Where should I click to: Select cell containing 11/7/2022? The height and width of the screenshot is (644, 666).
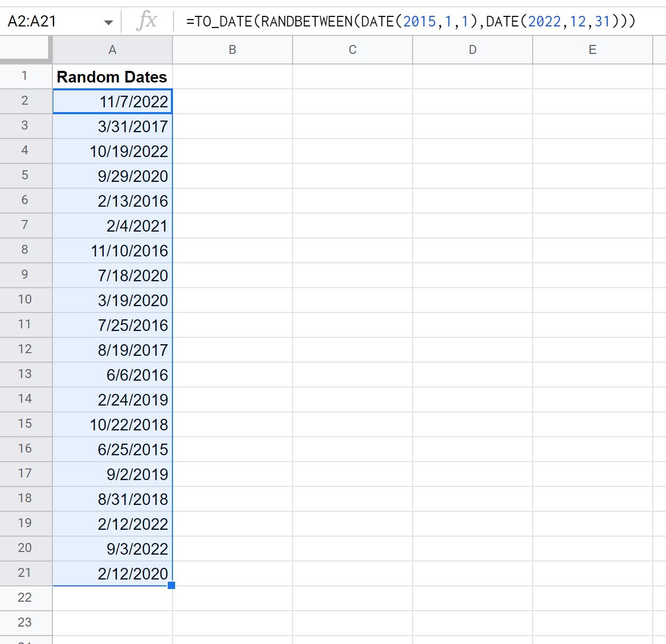[x=112, y=102]
